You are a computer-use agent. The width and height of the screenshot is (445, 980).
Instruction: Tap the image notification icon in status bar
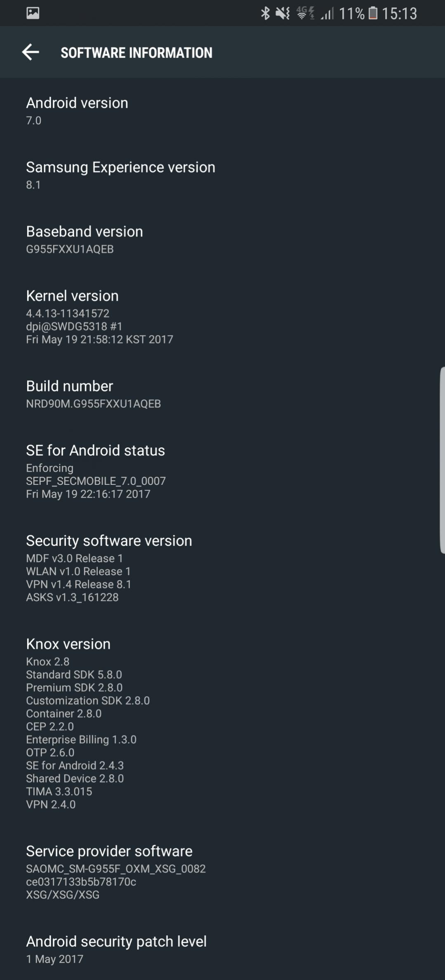(x=33, y=13)
